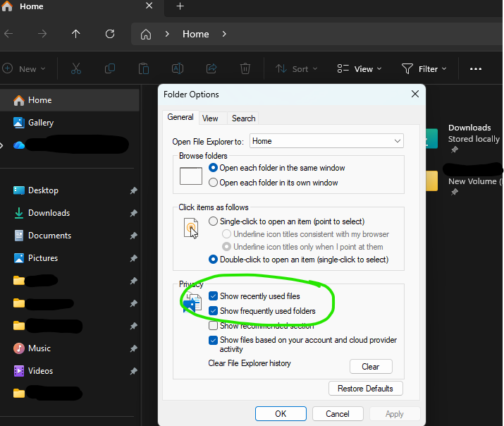
Task: Open Videos folder in sidebar
Action: click(x=33, y=371)
